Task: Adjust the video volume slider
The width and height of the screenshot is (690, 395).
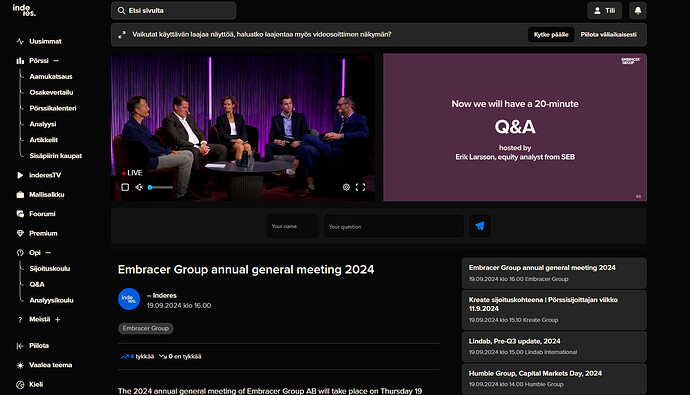Action: pyautogui.click(x=160, y=187)
